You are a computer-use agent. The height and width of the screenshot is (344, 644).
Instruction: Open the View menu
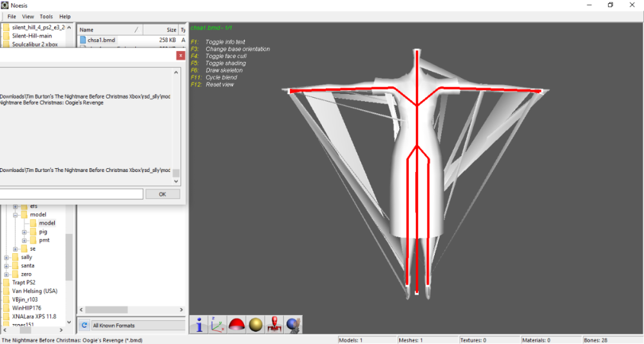[x=28, y=16]
